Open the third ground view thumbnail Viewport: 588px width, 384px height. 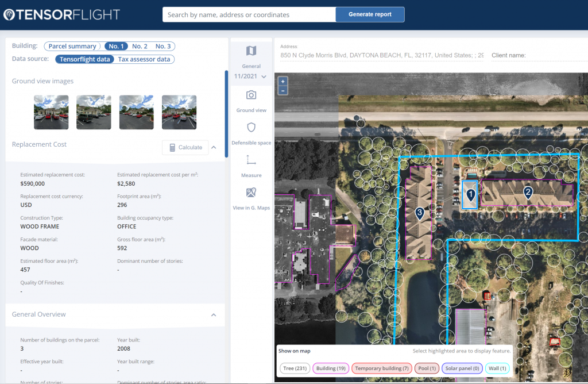137,112
